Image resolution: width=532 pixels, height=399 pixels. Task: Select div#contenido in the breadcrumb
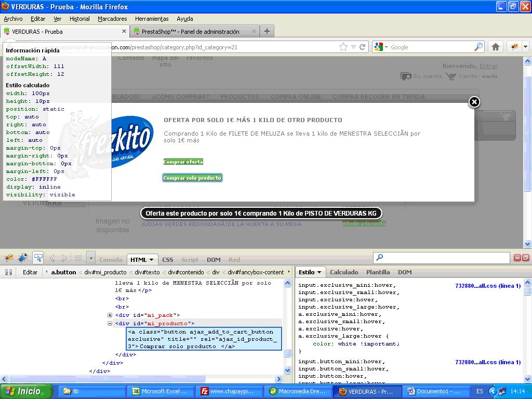186,272
